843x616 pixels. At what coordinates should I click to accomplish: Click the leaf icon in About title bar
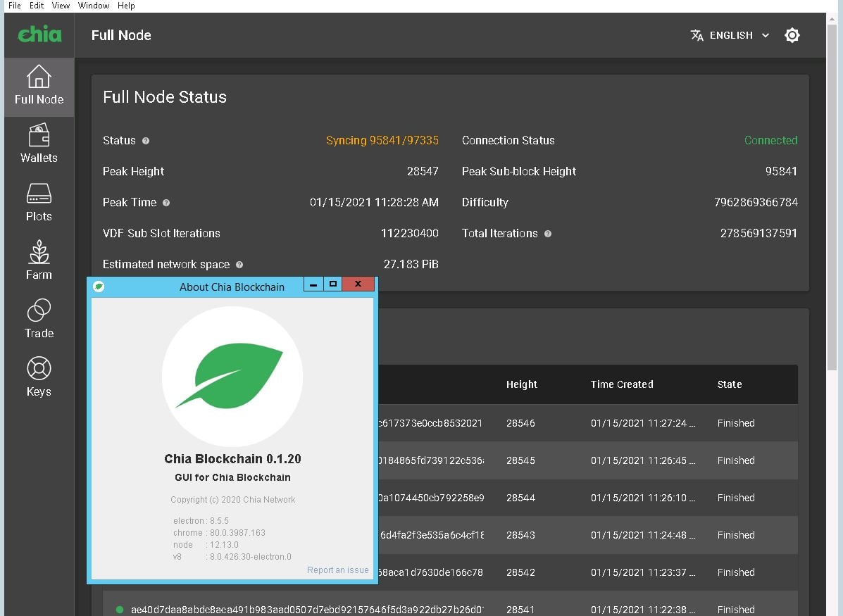[x=99, y=287]
